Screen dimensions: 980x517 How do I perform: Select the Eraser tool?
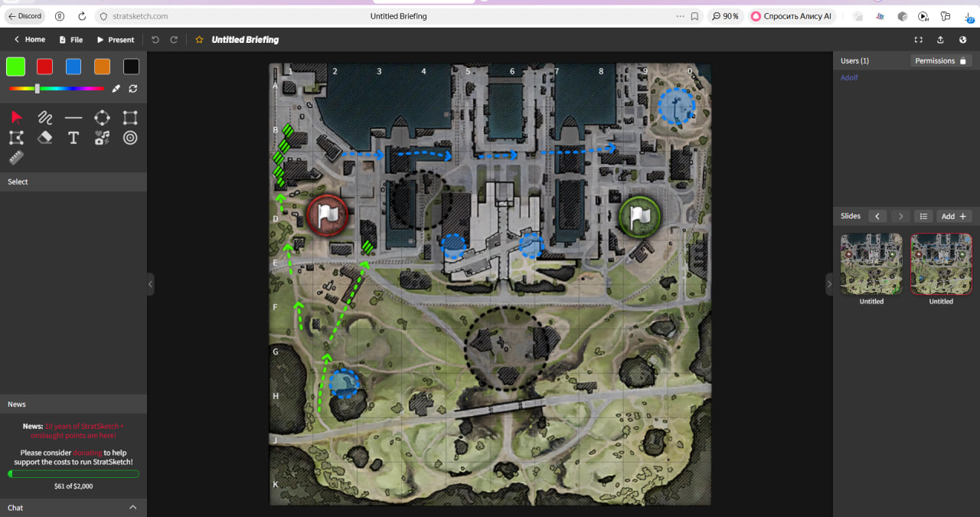click(45, 138)
